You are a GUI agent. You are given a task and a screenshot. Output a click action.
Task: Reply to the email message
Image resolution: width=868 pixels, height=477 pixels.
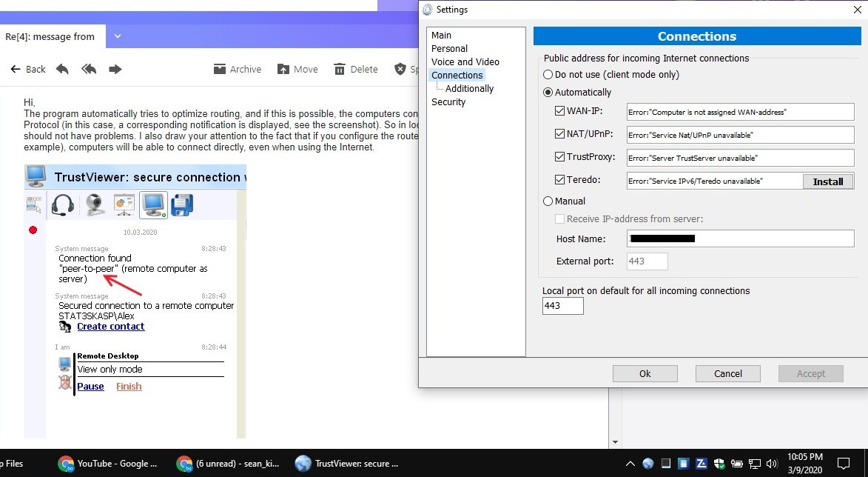62,69
